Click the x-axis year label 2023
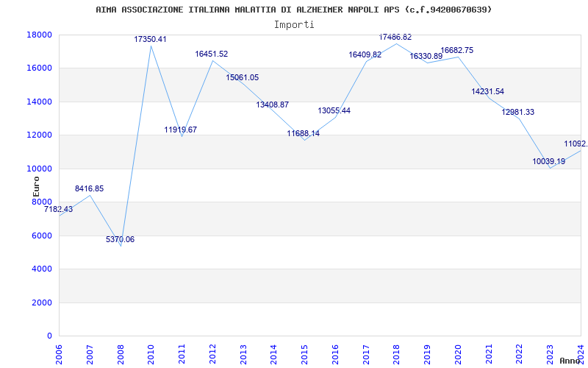Viewport: 588px width, 368px height. 550,355
